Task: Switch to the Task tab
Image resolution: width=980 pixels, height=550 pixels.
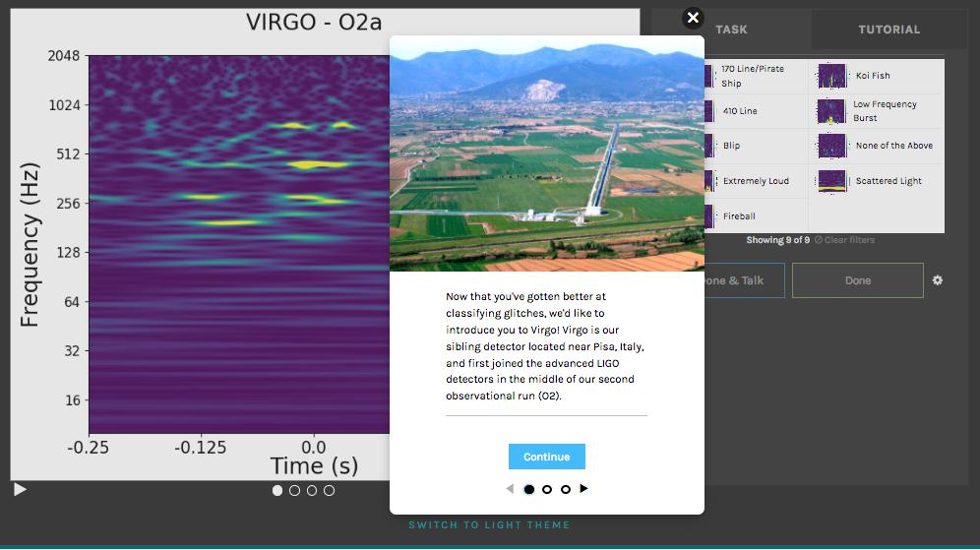Action: (x=731, y=30)
